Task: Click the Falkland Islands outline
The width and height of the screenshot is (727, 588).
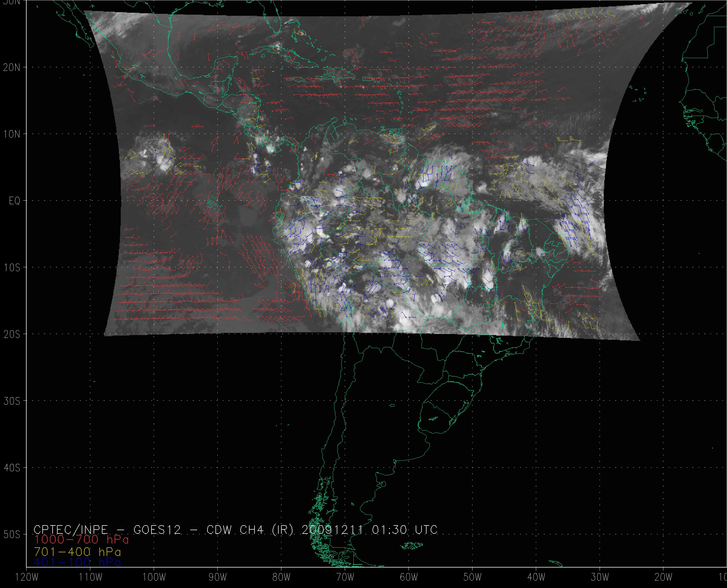Action: (412, 546)
